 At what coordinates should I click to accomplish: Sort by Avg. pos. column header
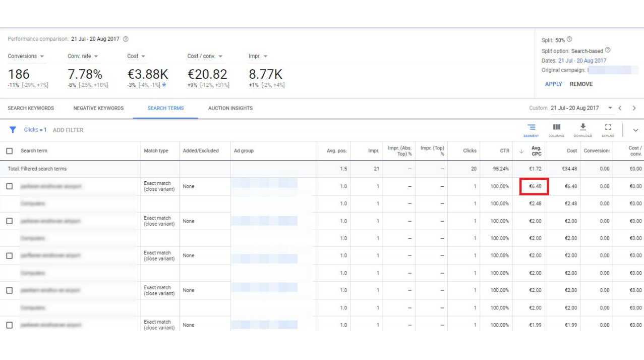tap(336, 151)
